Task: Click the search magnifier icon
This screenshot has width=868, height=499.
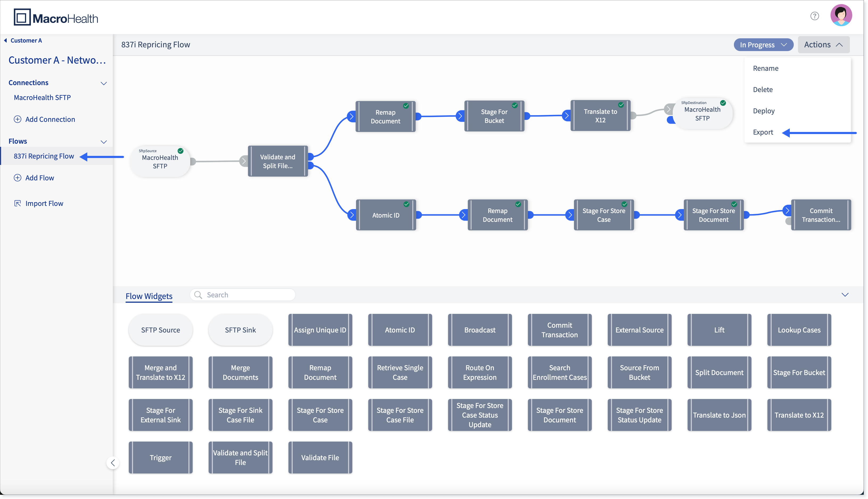Action: tap(198, 295)
